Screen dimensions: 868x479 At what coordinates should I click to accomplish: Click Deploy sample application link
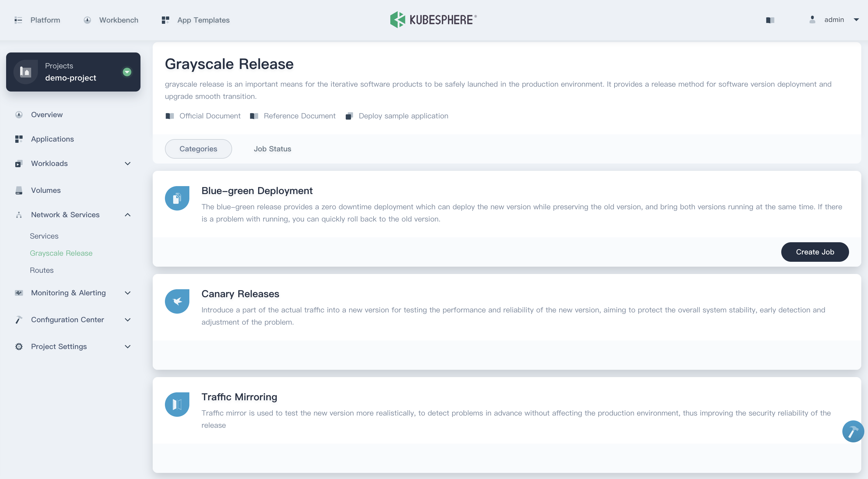[403, 116]
